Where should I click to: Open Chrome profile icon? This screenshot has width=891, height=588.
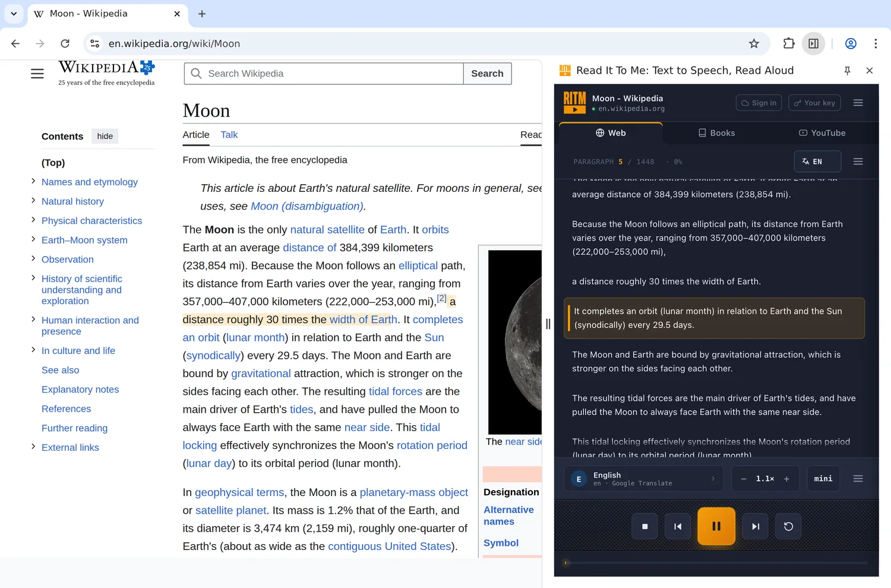pyautogui.click(x=851, y=43)
